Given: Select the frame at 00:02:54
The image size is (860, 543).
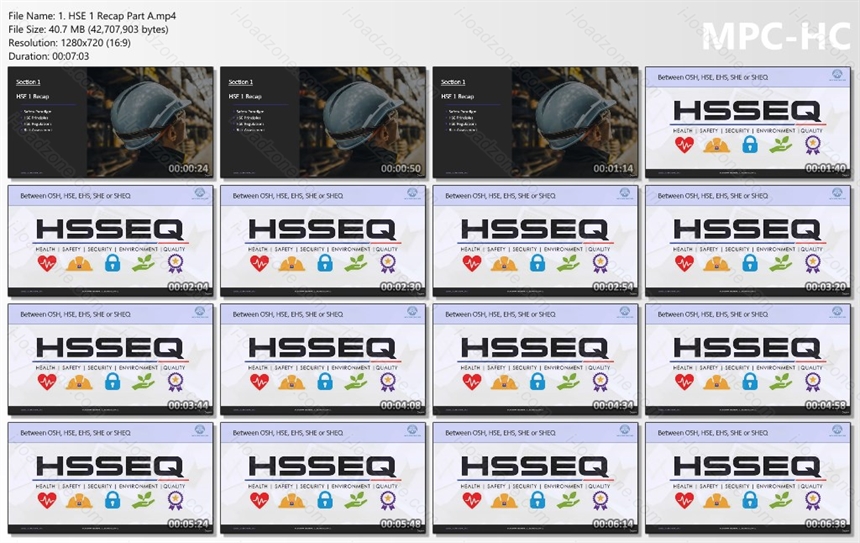Looking at the screenshot, I should coord(535,241).
